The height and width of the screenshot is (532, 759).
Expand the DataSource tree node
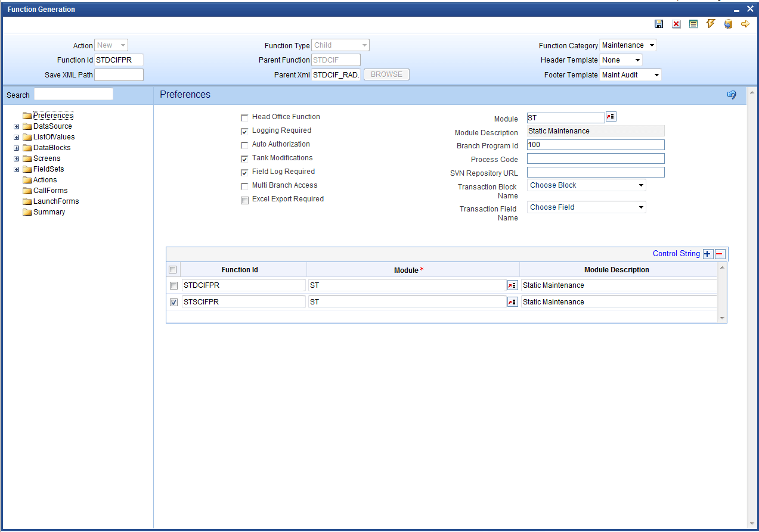pos(17,126)
